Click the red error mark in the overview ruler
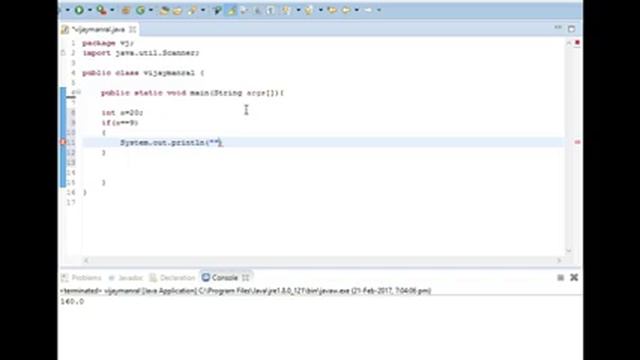This screenshot has height=360, width=640. pyautogui.click(x=577, y=142)
